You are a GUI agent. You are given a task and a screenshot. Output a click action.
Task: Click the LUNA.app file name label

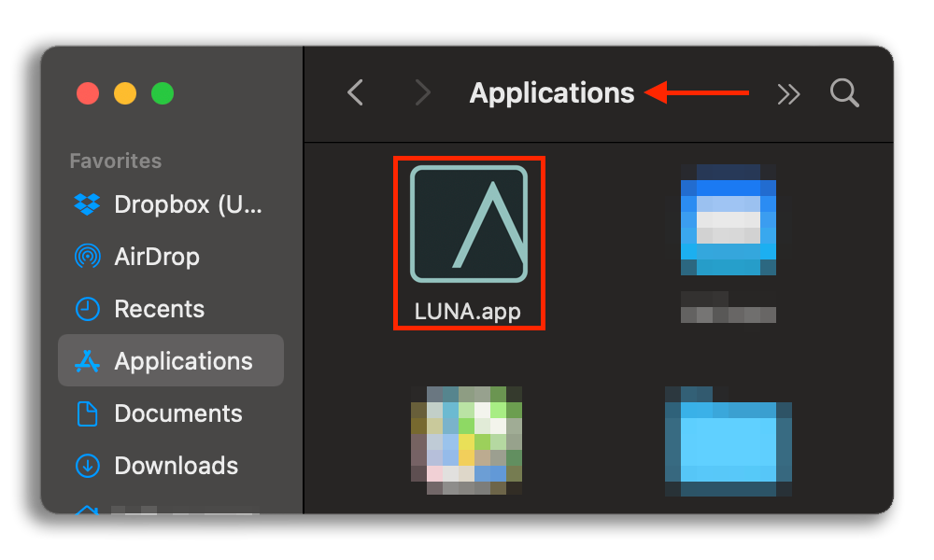pos(468,311)
